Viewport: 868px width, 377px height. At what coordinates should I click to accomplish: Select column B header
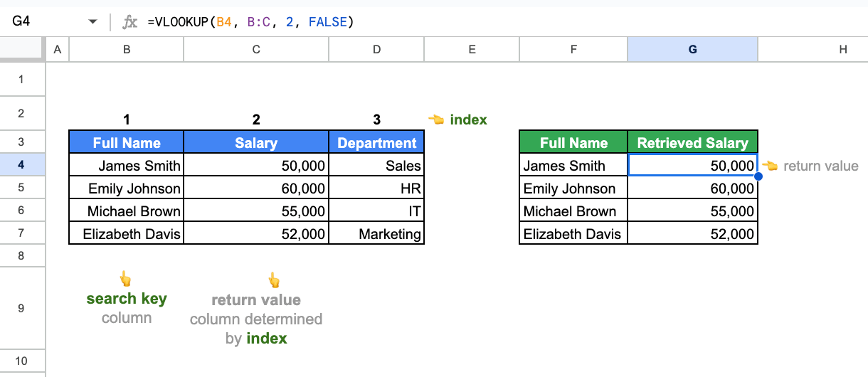tap(127, 49)
